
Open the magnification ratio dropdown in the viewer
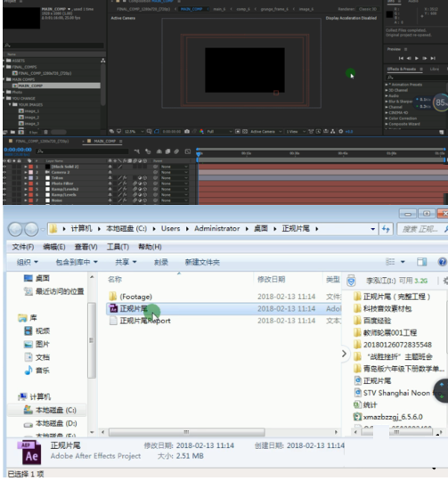[x=134, y=131]
